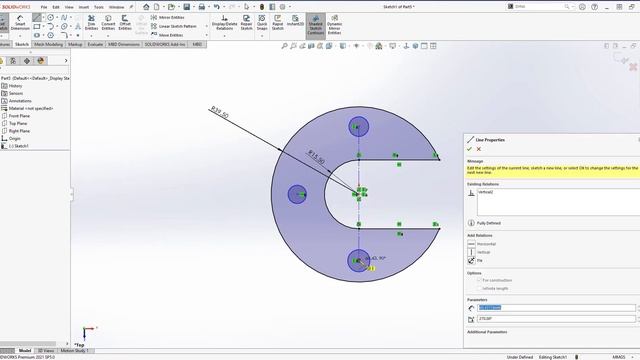Image resolution: width=640 pixels, height=360 pixels.
Task: Click the Move Entities tool
Action: 167,35
